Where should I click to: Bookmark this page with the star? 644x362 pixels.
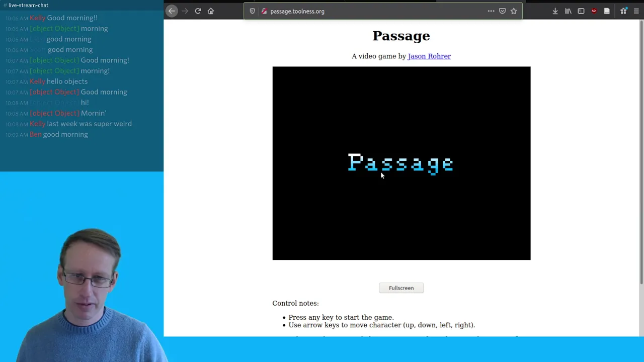(514, 11)
